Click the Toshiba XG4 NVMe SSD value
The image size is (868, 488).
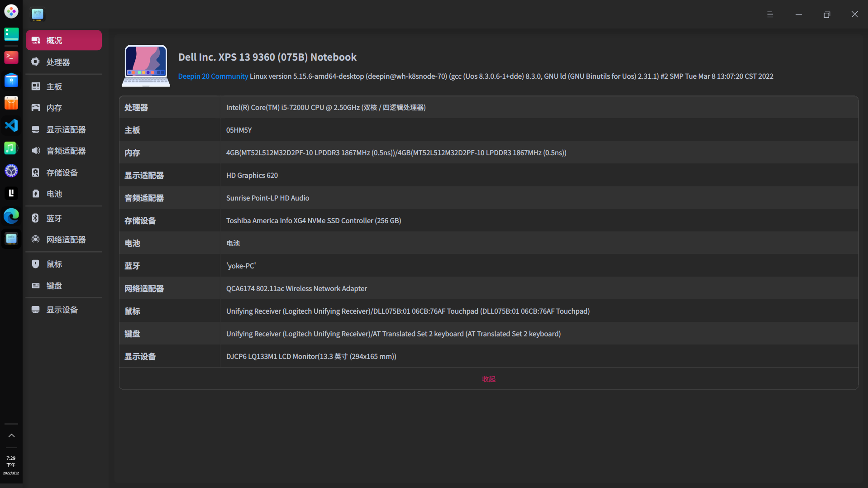[x=314, y=220]
